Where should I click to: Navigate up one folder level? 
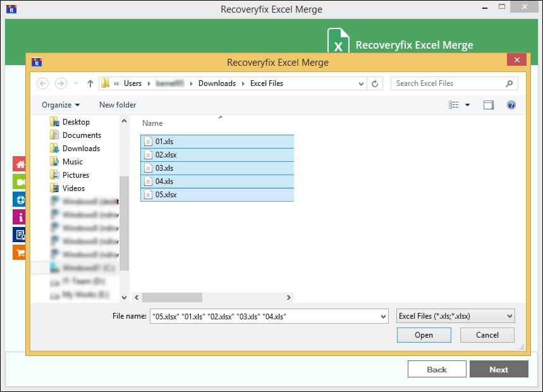click(x=90, y=83)
